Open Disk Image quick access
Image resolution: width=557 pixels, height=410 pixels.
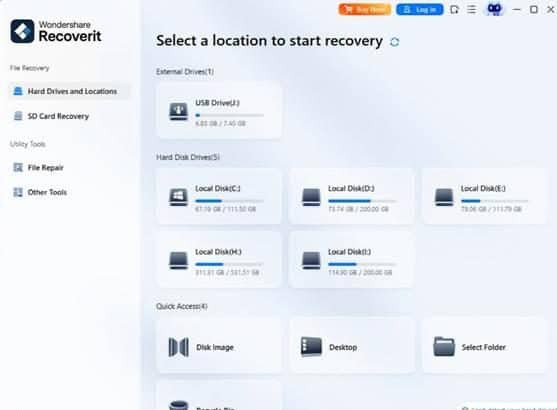click(219, 346)
